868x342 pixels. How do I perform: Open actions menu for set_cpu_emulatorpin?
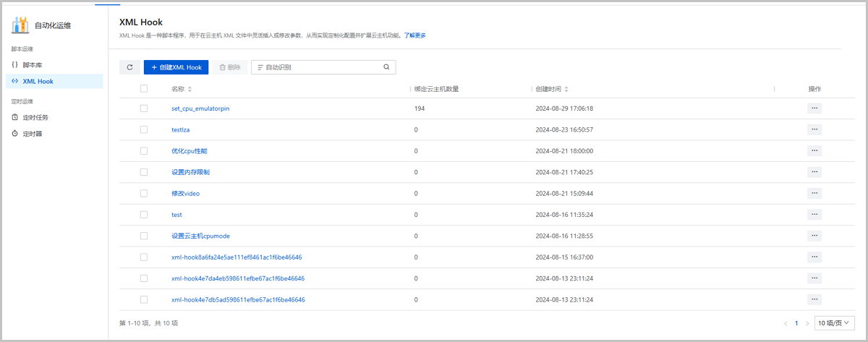tap(814, 108)
